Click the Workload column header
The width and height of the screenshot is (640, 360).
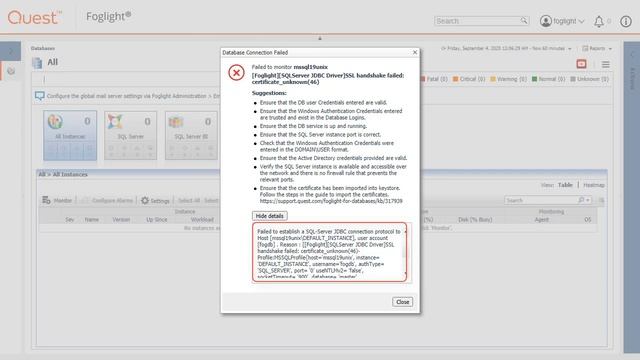202,220
